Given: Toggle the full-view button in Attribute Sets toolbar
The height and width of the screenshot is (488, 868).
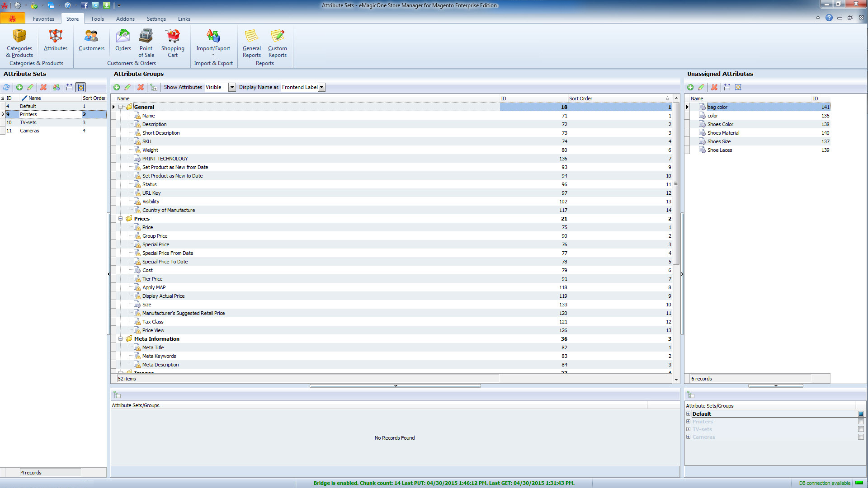Looking at the screenshot, I should tap(81, 87).
